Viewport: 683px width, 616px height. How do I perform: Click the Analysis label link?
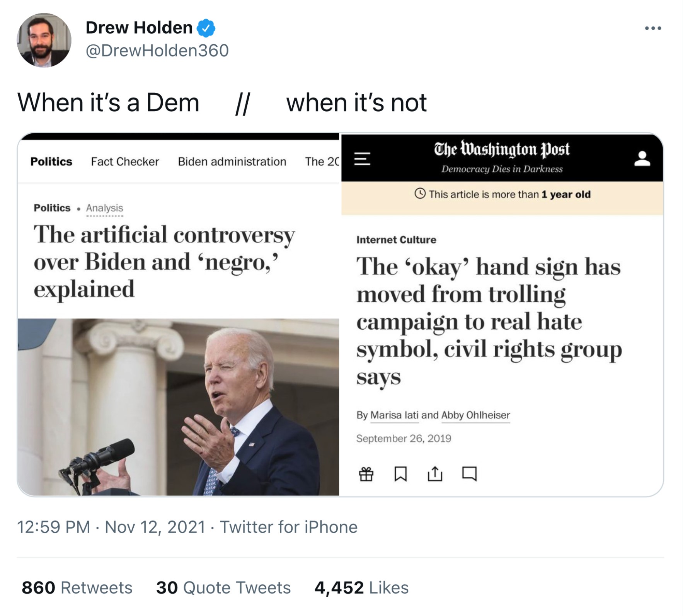coord(104,208)
